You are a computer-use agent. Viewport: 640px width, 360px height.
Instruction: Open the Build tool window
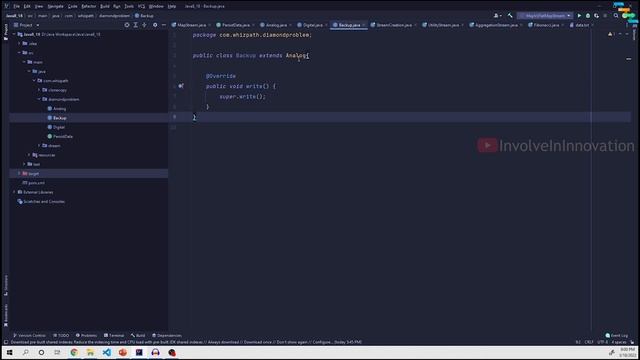[x=138, y=336]
